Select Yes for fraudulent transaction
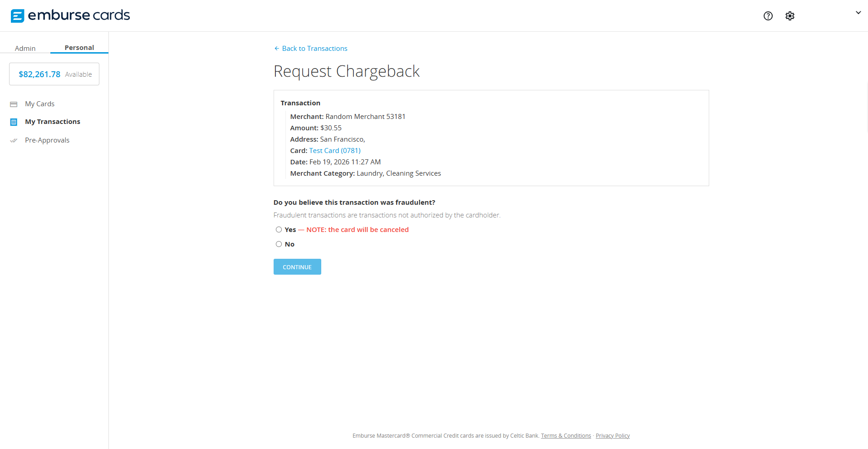This screenshot has width=868, height=449. pyautogui.click(x=279, y=230)
